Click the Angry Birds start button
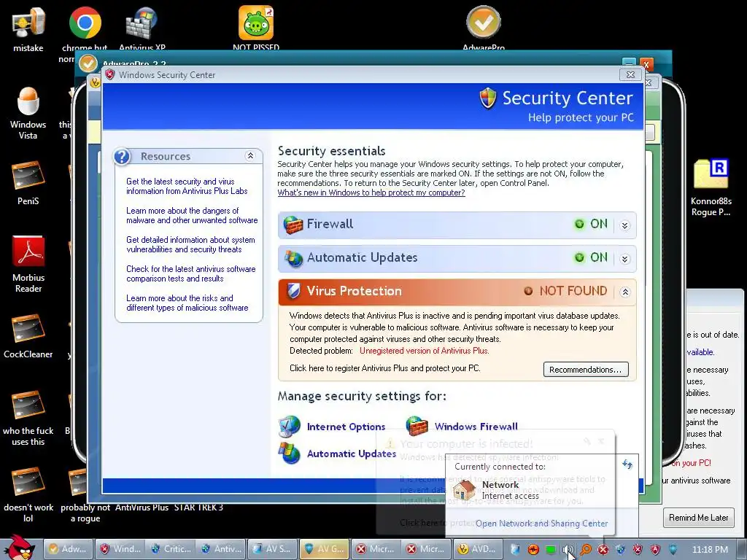 (x=20, y=548)
